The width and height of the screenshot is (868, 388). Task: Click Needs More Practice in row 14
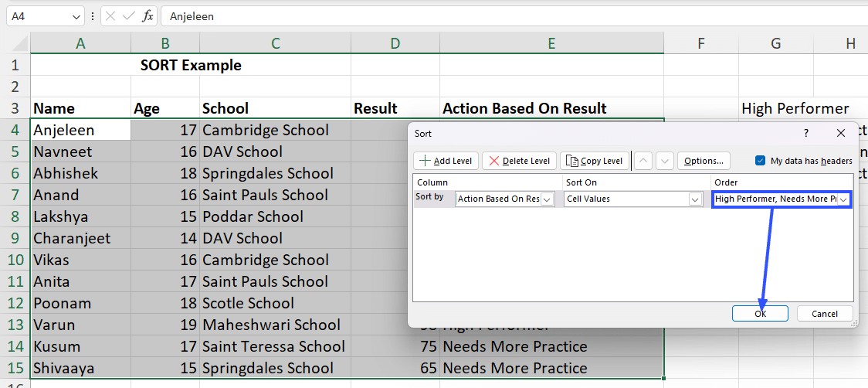pos(552,345)
